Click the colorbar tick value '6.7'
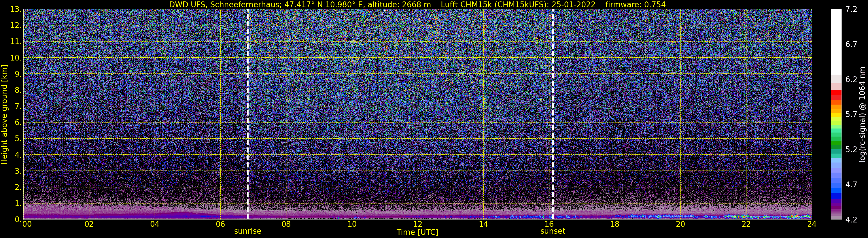868x238 pixels. click(851, 44)
